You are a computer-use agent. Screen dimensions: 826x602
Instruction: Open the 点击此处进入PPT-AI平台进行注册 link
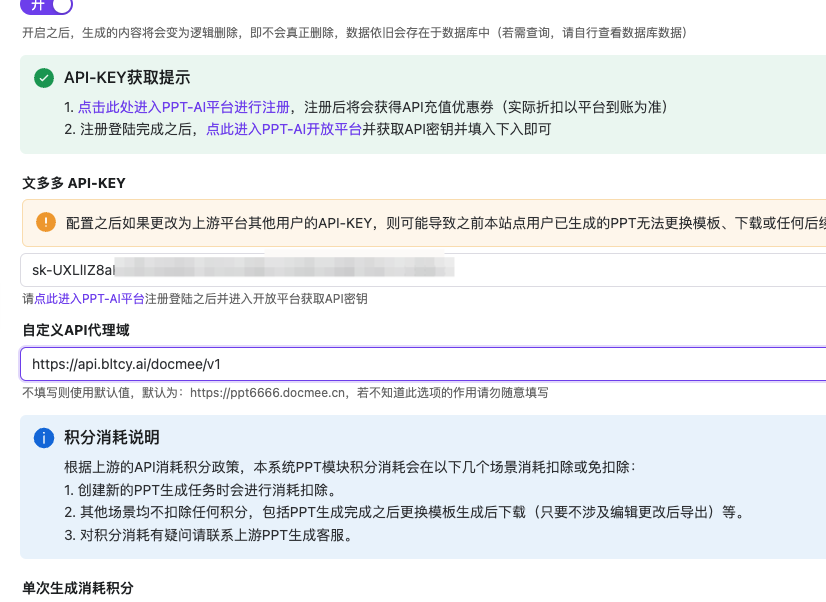[184, 107]
